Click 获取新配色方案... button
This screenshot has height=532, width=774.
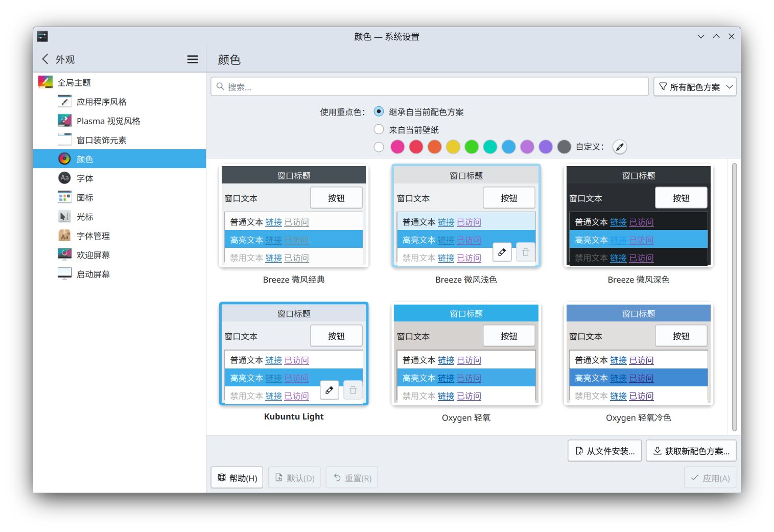[x=691, y=451]
